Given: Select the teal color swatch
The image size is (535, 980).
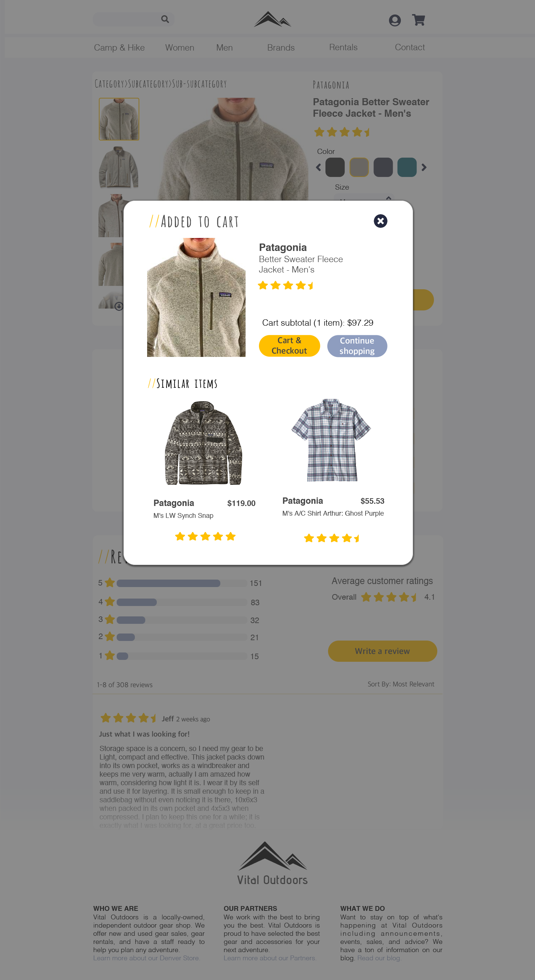Looking at the screenshot, I should point(406,167).
